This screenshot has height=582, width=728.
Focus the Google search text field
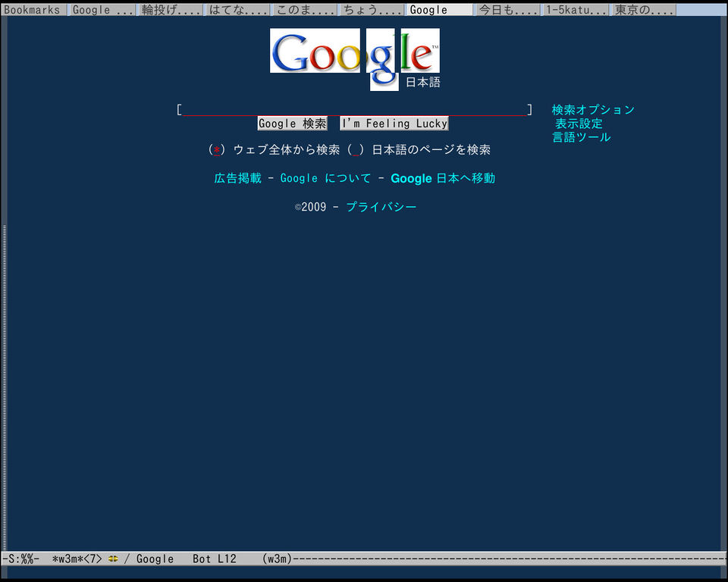[355, 110]
